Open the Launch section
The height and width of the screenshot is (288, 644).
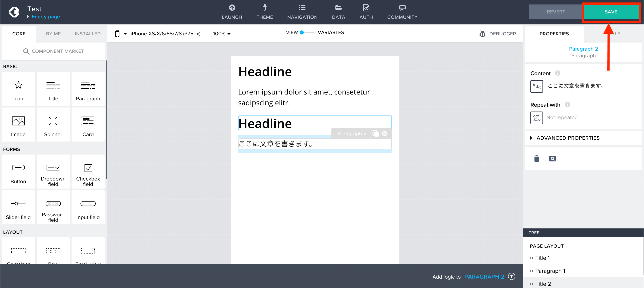pos(232,12)
